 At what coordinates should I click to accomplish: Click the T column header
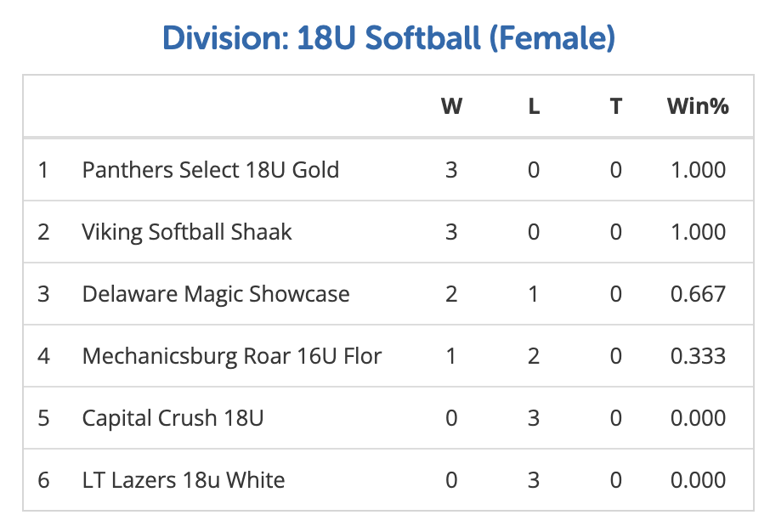click(616, 106)
